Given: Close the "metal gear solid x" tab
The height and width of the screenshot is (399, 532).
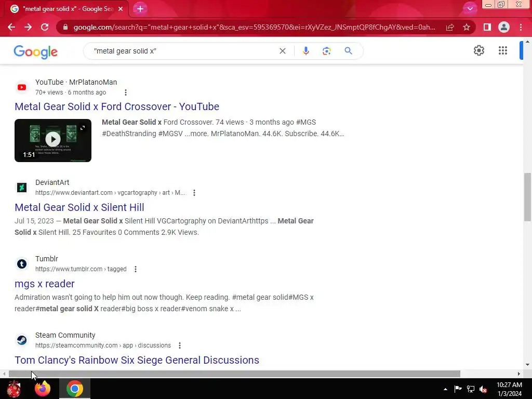Looking at the screenshot, I should coord(121,9).
